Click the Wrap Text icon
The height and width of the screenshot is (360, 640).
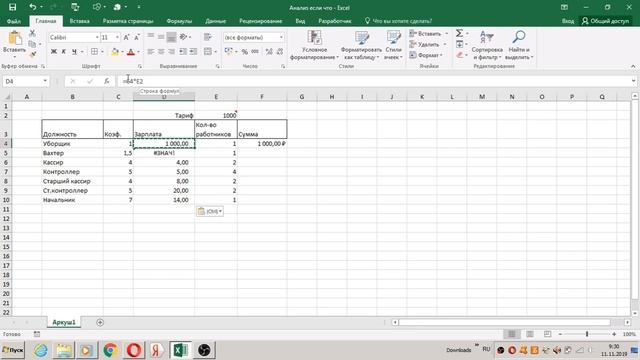(x=208, y=37)
